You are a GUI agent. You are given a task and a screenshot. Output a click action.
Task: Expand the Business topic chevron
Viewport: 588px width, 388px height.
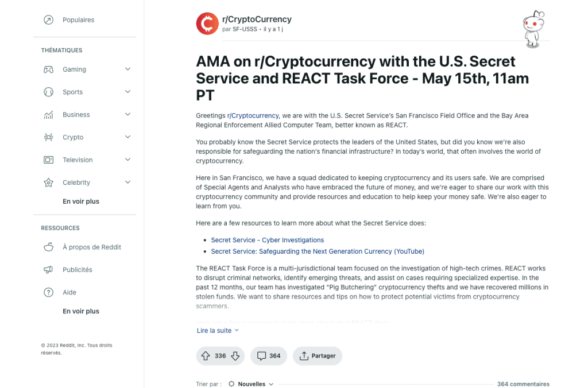coord(127,114)
